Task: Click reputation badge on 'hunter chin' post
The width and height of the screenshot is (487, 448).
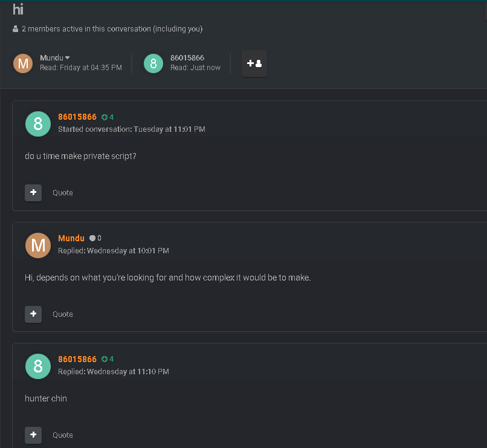Action: coord(108,359)
